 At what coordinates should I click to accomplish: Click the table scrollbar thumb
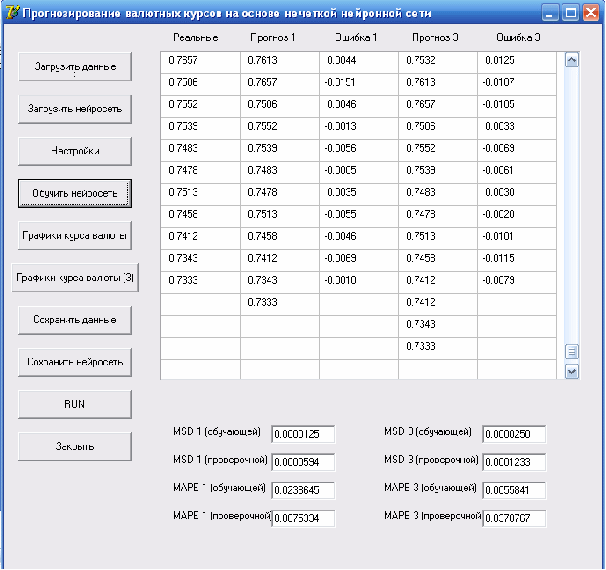tap(572, 352)
